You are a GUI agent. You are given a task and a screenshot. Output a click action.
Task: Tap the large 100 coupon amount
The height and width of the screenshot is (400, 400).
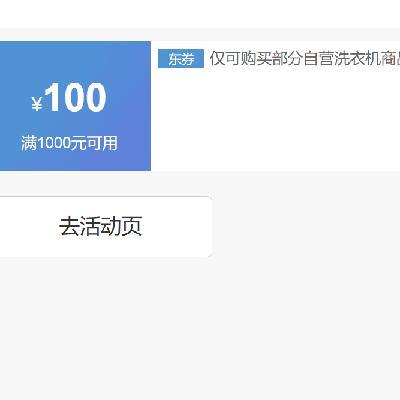(x=76, y=97)
